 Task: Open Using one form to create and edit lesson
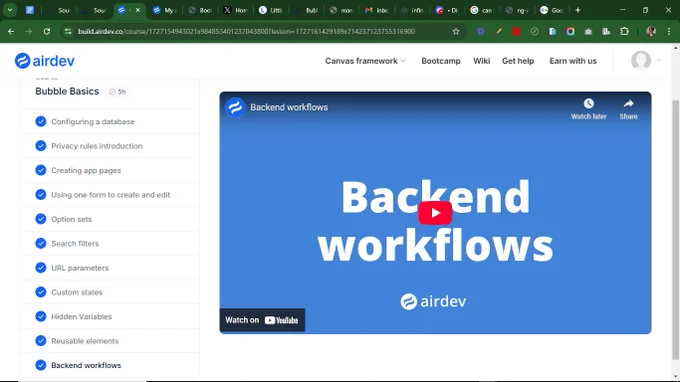pyautogui.click(x=111, y=195)
